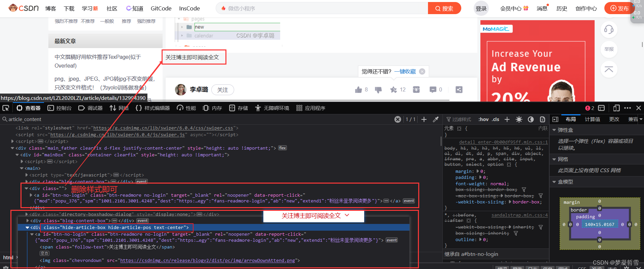Open the 性能 performance tab

(x=186, y=108)
